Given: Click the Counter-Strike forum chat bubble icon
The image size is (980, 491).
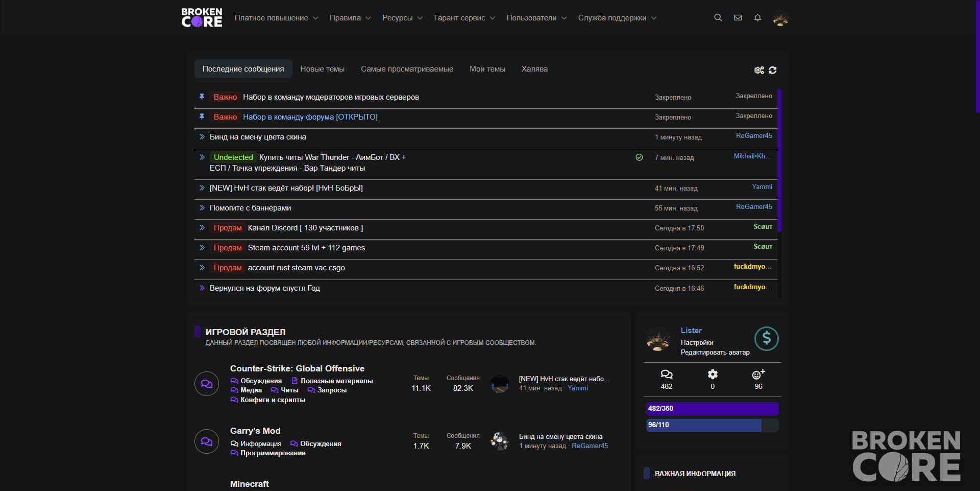Looking at the screenshot, I should click(207, 384).
